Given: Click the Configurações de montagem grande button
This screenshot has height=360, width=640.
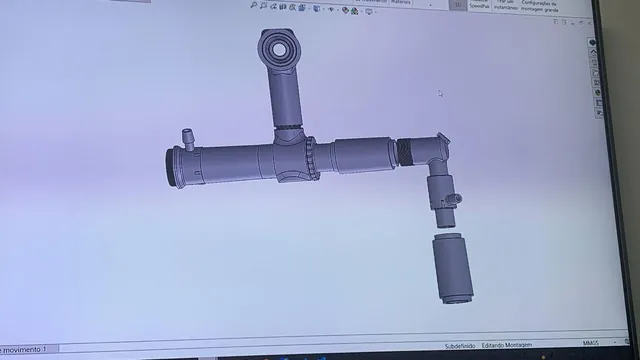Looking at the screenshot, I should [539, 6].
